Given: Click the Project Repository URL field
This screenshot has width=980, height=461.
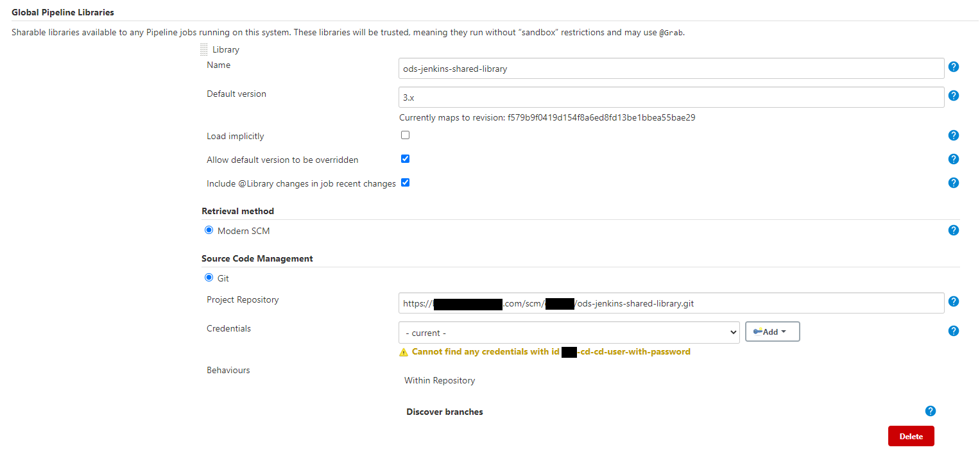Looking at the screenshot, I should [x=671, y=303].
